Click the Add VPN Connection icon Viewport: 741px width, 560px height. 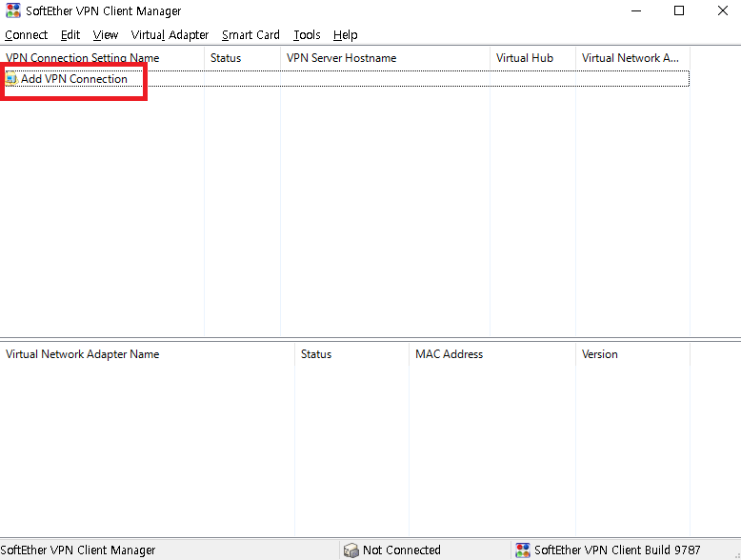pos(11,79)
